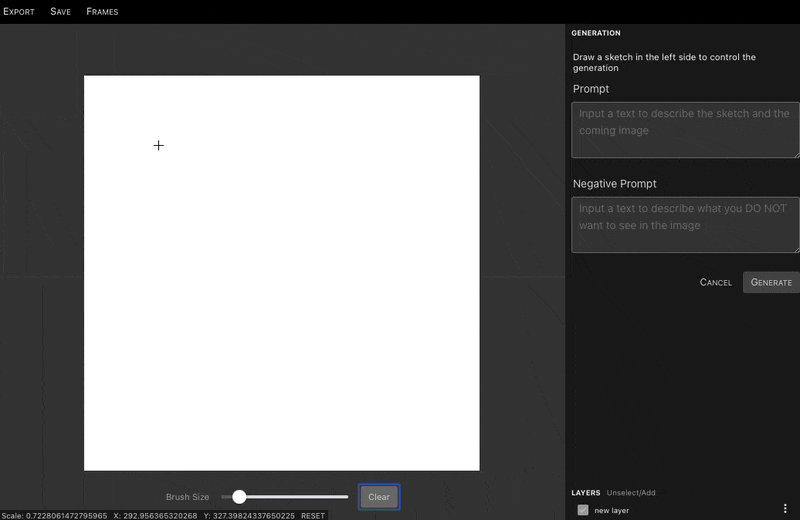Image resolution: width=800 pixels, height=520 pixels.
Task: Toggle the new layer checkbox
Action: [583, 510]
